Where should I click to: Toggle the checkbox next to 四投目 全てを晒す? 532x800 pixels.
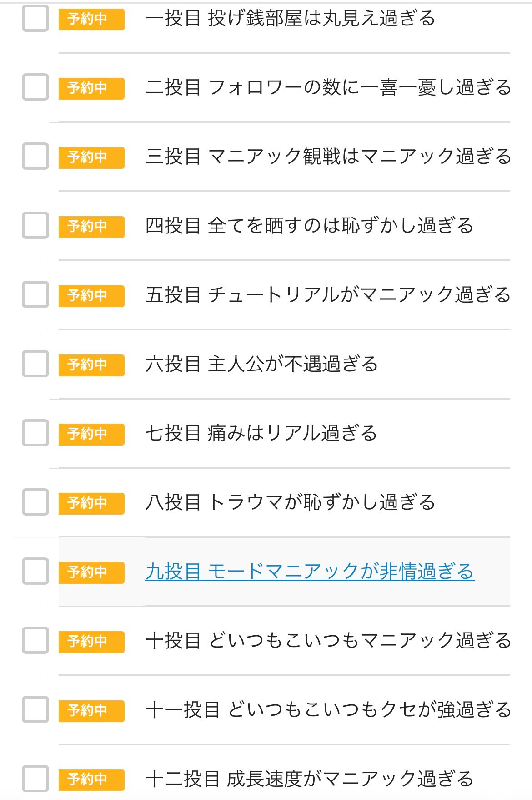coord(35,225)
